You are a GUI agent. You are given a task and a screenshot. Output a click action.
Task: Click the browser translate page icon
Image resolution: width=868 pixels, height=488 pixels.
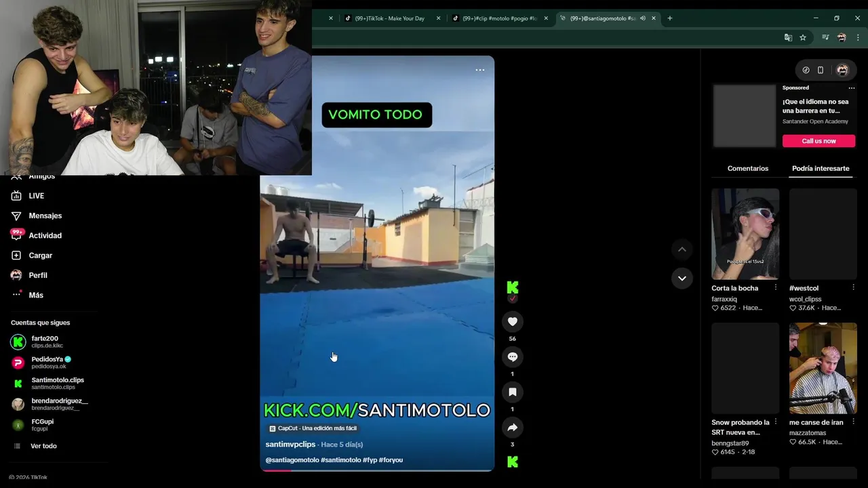pyautogui.click(x=788, y=38)
